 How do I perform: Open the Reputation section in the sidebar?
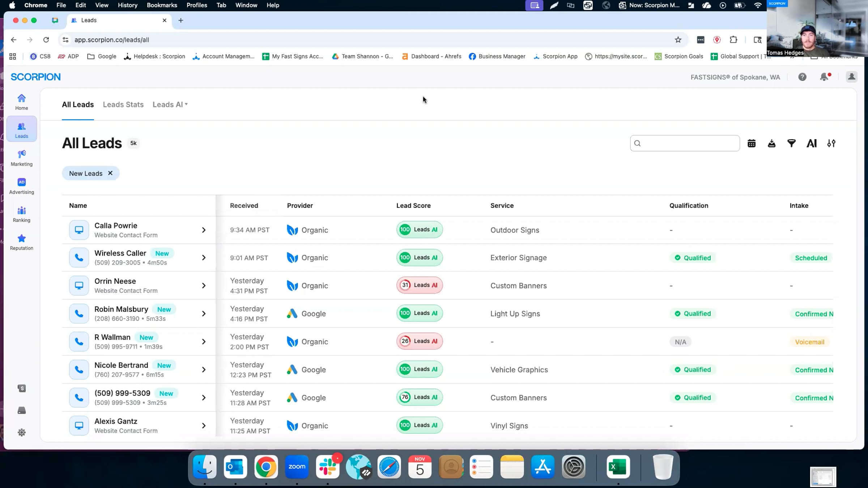21,242
